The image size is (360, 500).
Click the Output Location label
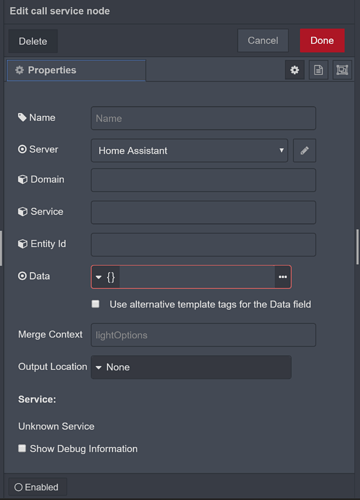pyautogui.click(x=53, y=367)
